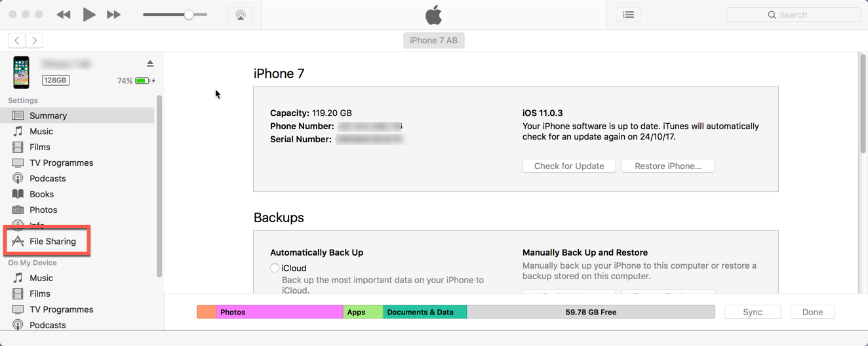This screenshot has height=346, width=868.
Task: Select the iPhone 7 AB device tab
Action: [x=433, y=40]
